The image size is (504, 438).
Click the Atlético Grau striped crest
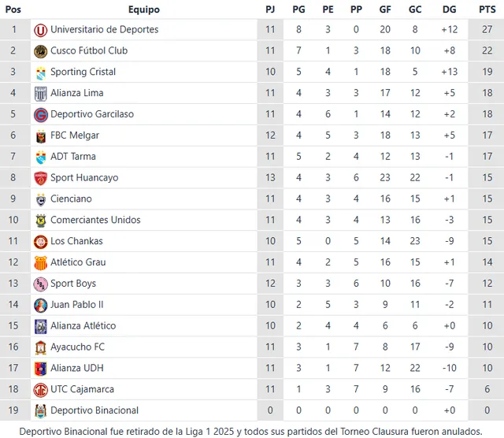coord(41,262)
